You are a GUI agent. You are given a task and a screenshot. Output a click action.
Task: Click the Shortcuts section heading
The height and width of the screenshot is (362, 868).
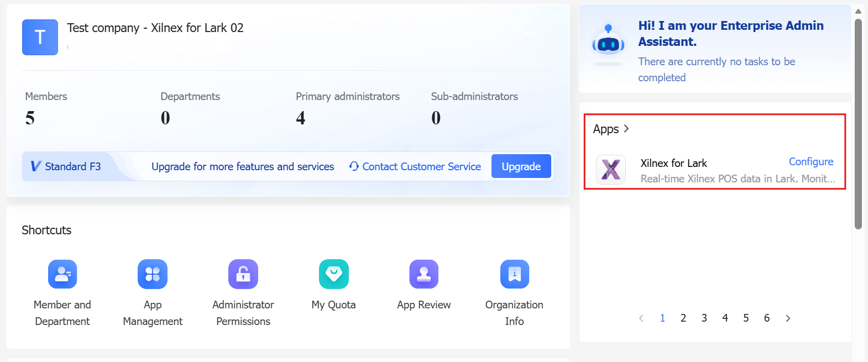click(x=46, y=230)
